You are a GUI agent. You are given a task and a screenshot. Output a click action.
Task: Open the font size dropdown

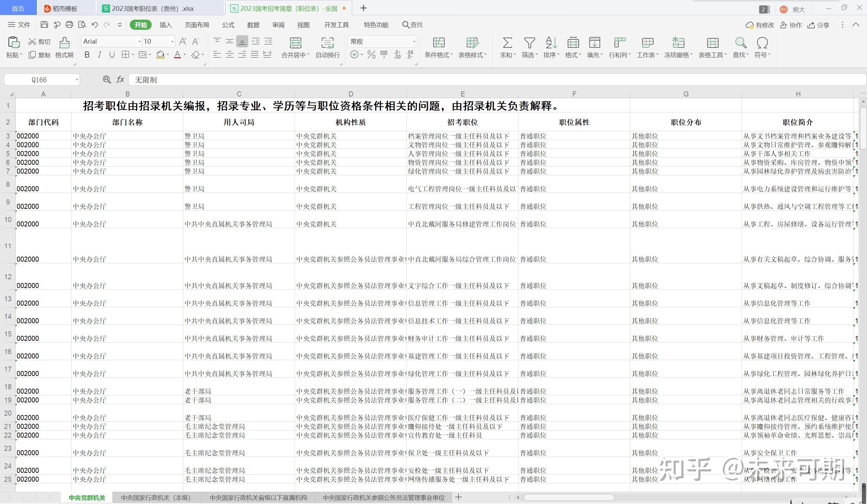[172, 42]
